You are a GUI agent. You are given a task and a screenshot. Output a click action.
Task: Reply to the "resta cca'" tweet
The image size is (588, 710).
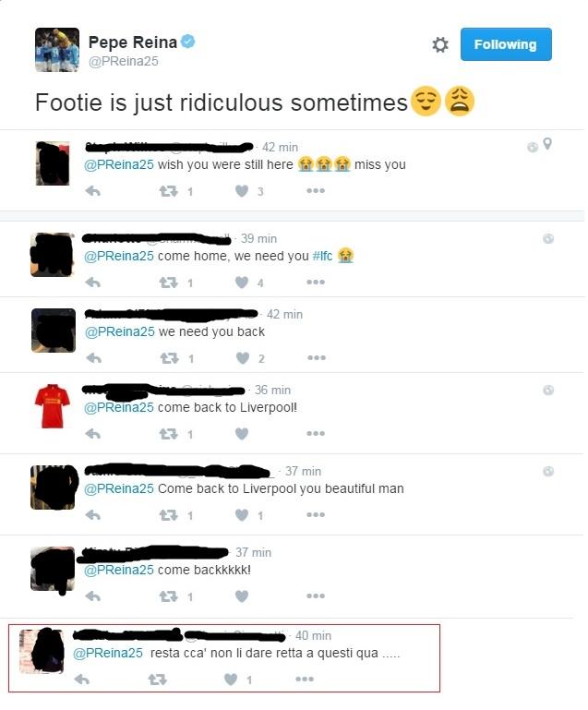coord(82,680)
